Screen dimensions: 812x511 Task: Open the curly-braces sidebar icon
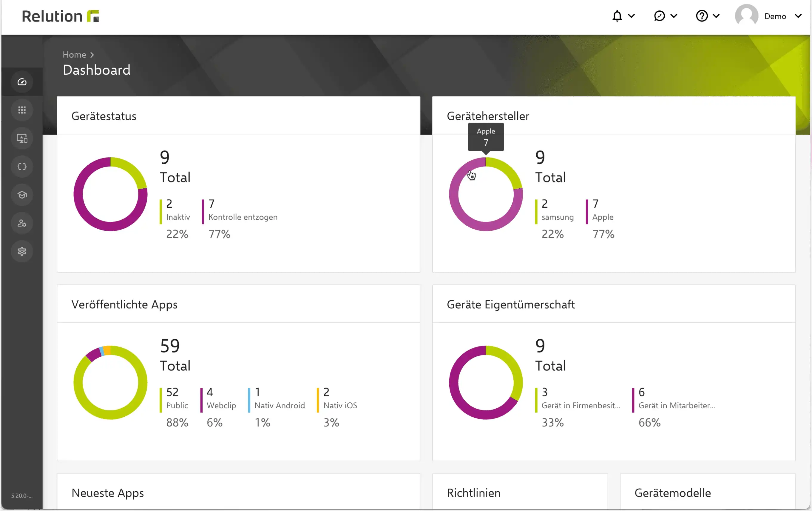tap(22, 167)
